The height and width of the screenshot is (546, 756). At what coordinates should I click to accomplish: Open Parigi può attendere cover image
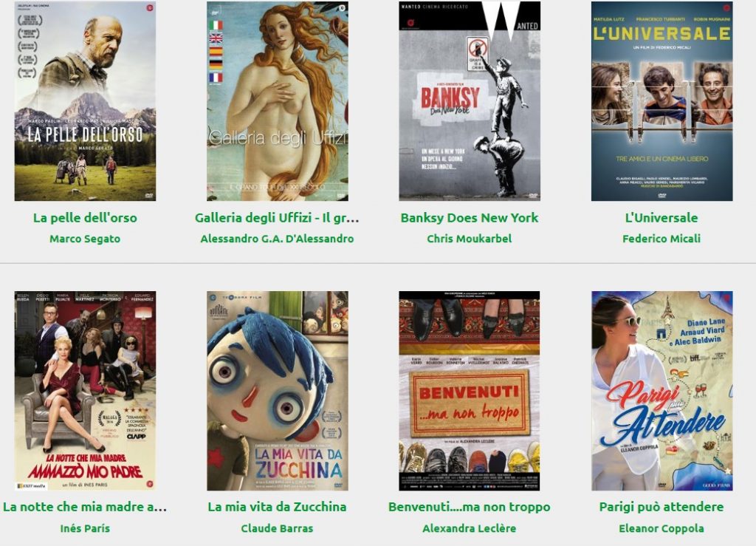click(x=661, y=391)
